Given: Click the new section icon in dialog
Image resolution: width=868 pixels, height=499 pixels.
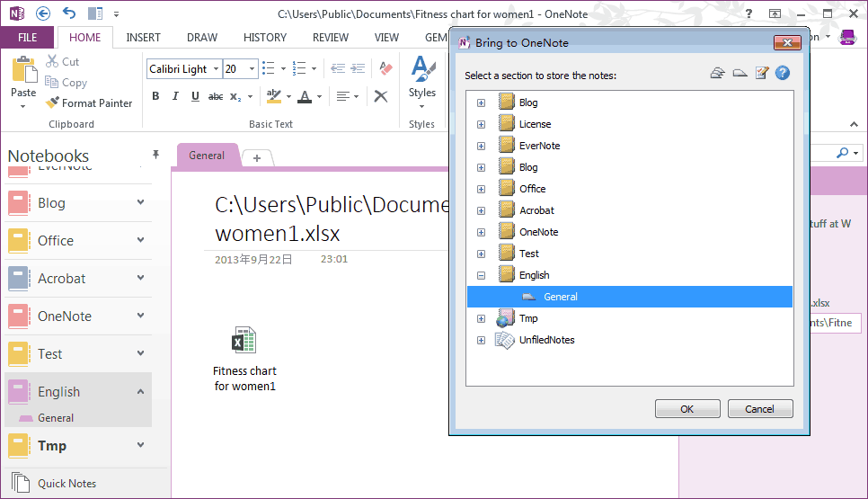Looking at the screenshot, I should click(x=740, y=73).
